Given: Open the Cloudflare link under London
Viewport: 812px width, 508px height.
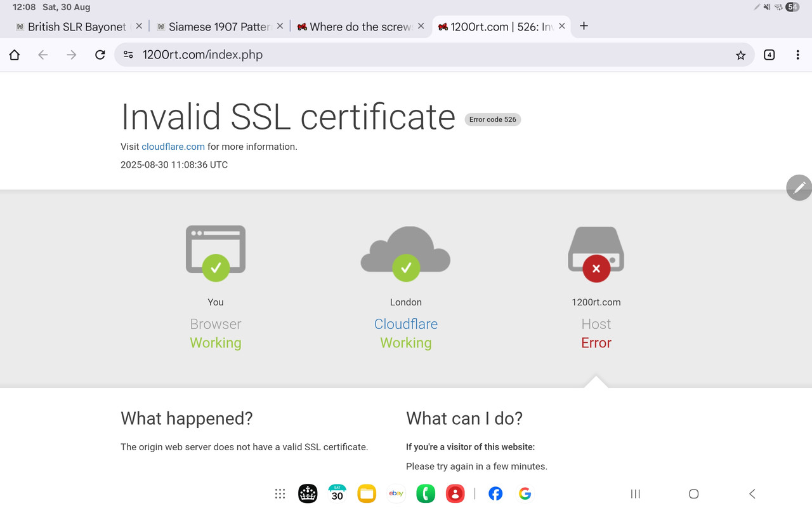Looking at the screenshot, I should pos(406,324).
